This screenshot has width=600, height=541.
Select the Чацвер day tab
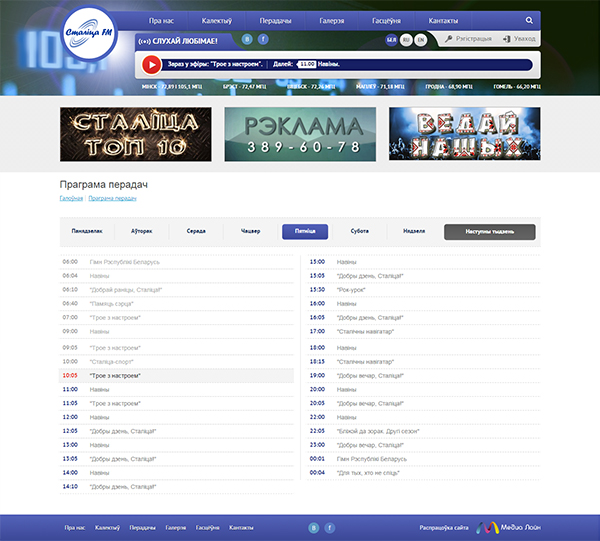click(x=251, y=231)
